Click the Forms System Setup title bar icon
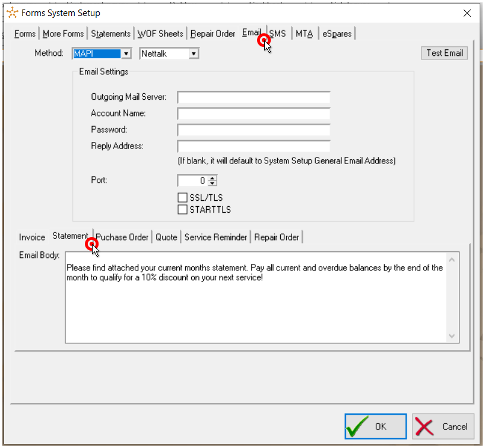The image size is (485, 448). click(12, 12)
